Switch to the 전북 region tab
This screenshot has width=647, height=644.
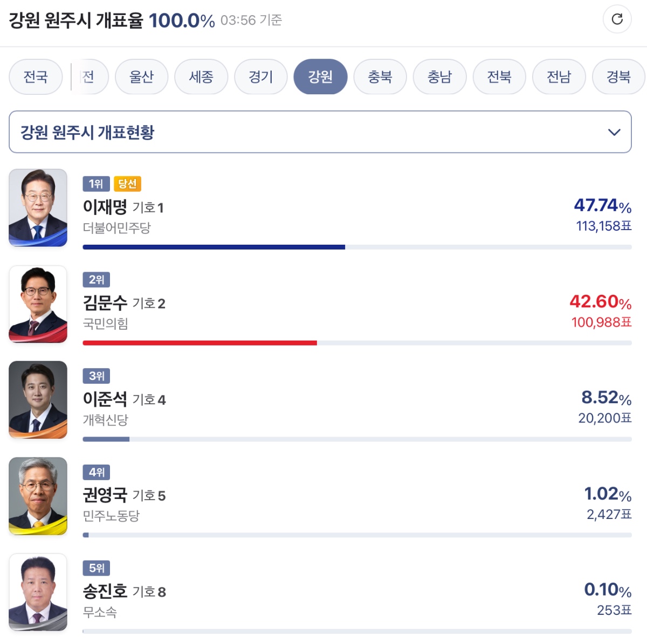pos(499,77)
